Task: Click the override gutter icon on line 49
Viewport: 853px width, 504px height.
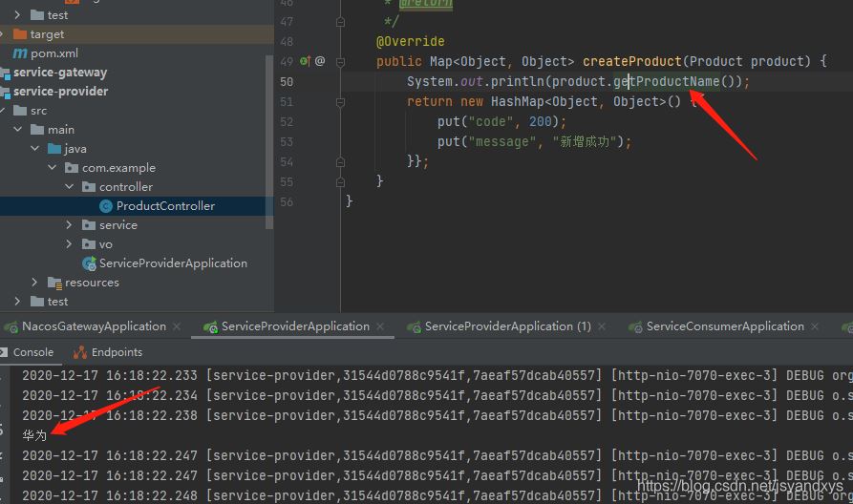Action: point(305,61)
